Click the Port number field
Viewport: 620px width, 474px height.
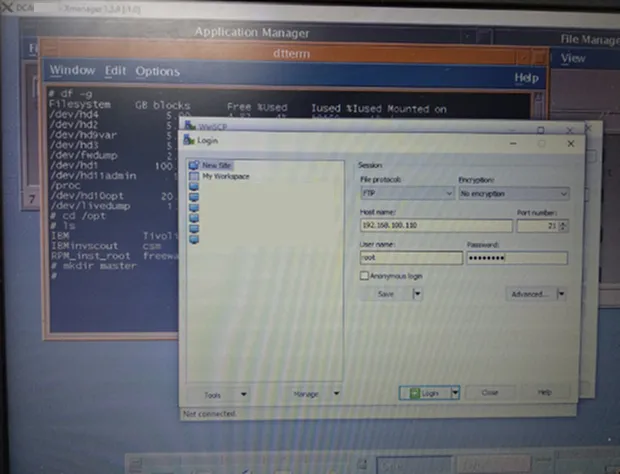(538, 226)
